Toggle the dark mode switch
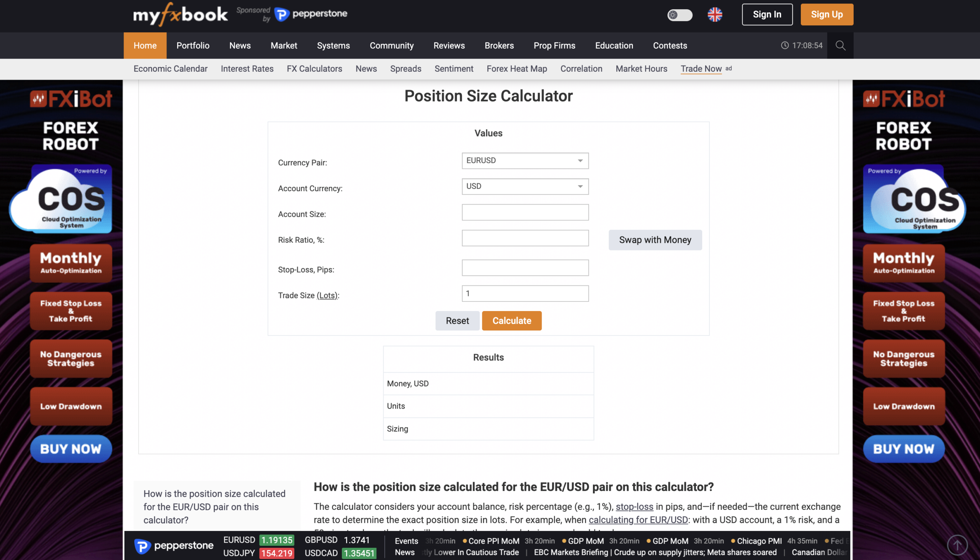This screenshot has width=980, height=560. [x=680, y=15]
